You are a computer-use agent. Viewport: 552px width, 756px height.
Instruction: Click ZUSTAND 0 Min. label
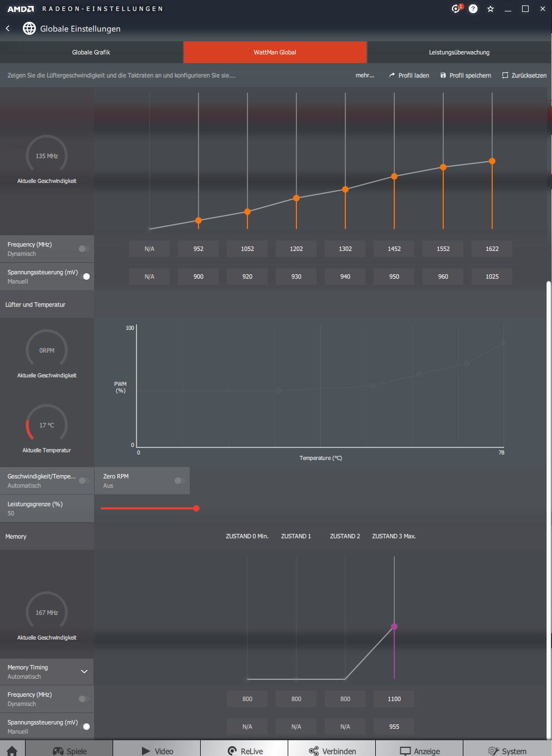click(247, 536)
